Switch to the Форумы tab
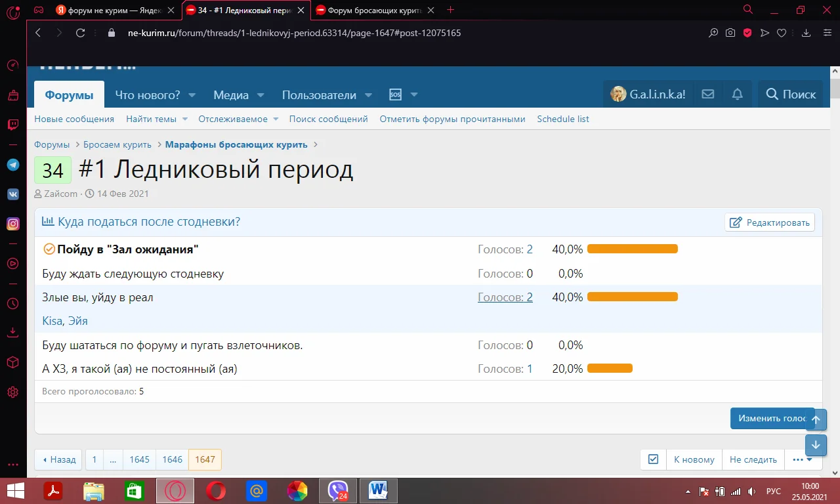840x504 pixels. click(x=68, y=94)
